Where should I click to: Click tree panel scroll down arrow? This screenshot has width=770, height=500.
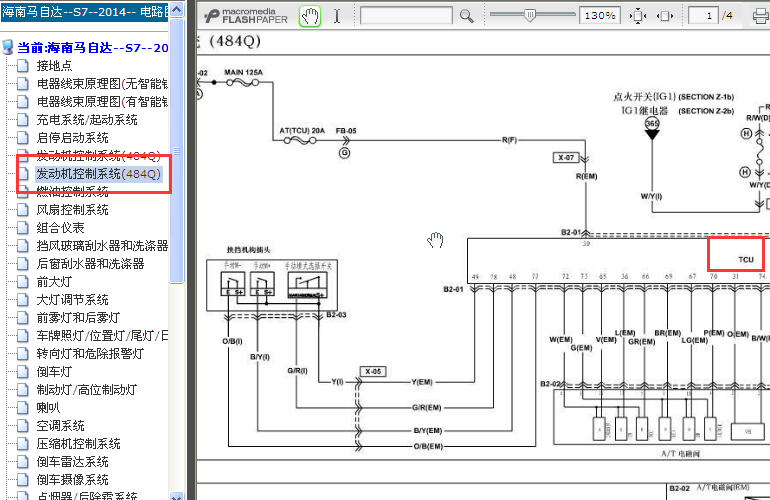[x=177, y=495]
